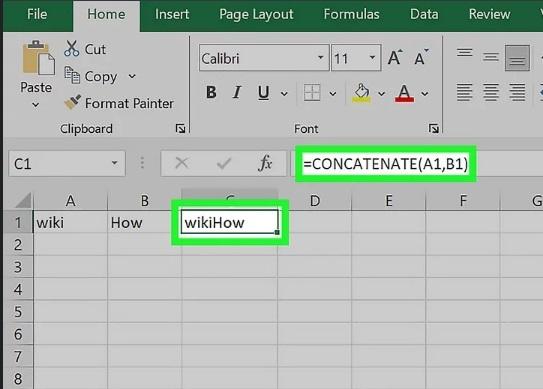The image size is (543, 389).
Task: Open the Calibri font name dropdown
Action: coord(321,58)
